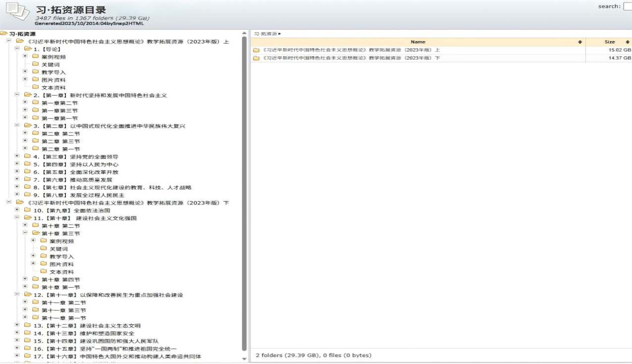The width and height of the screenshot is (632, 364).
Task: Click the folder icon beside 4.【第三章】坚持党的全面领导
Action: [x=27, y=156]
